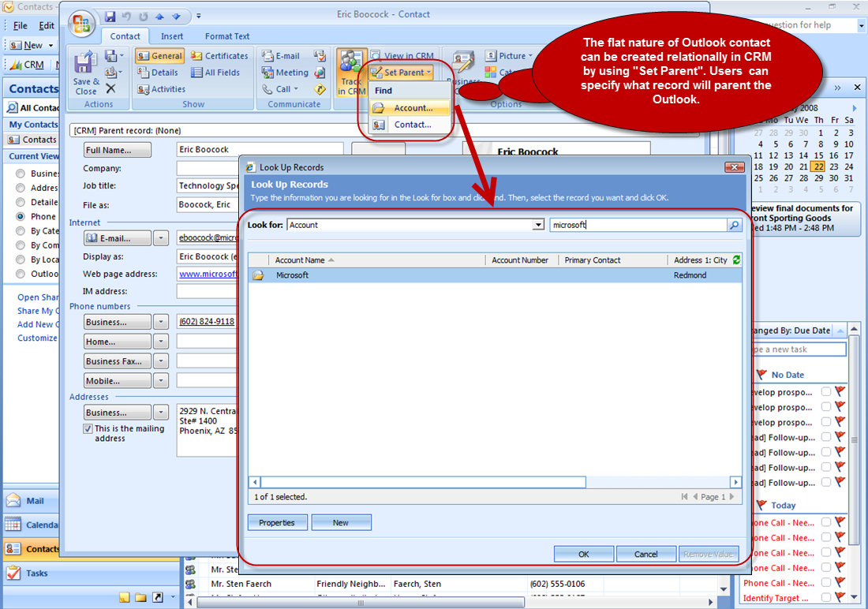868x609 pixels.
Task: Click the green refresh icon in results header
Action: 736,260
